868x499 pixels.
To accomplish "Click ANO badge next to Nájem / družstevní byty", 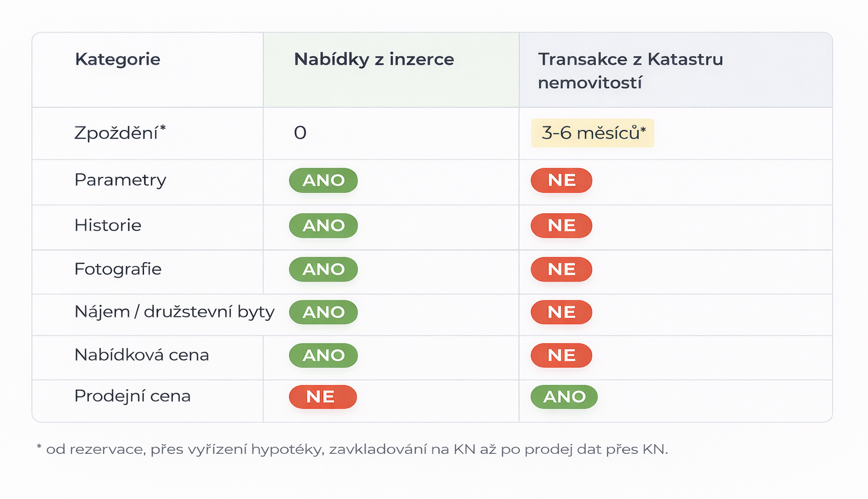I will (x=323, y=312).
